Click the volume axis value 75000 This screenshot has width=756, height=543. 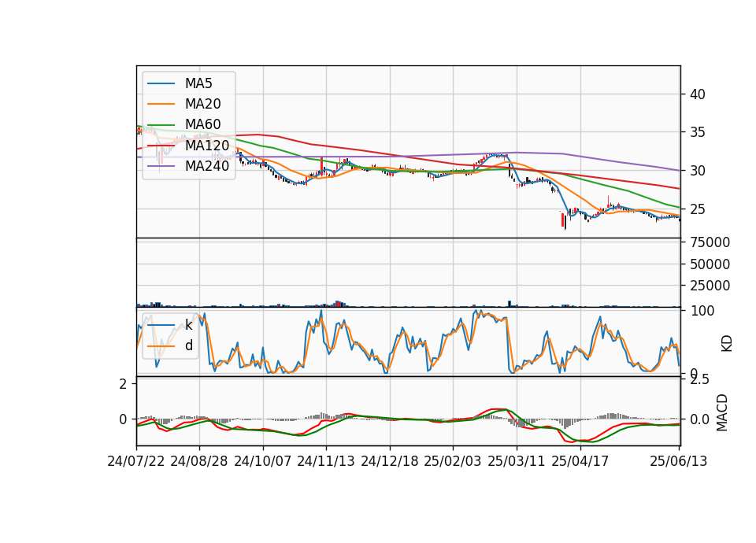710,242
